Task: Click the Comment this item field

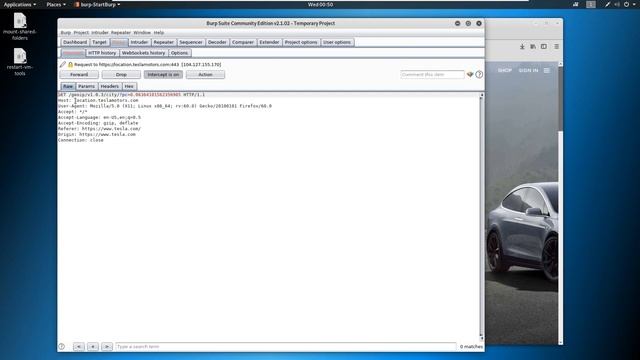Action: point(432,75)
